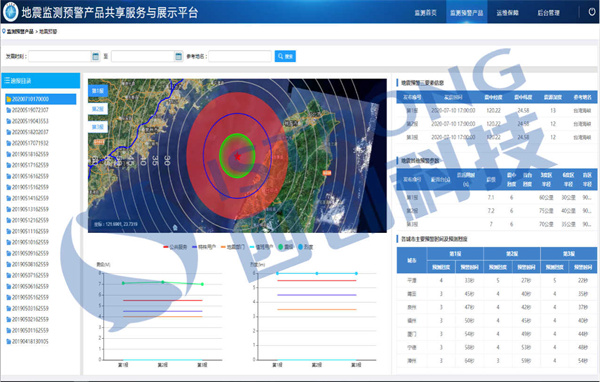Click the power icon in top bar
The width and height of the screenshot is (600, 382).
tap(592, 12)
